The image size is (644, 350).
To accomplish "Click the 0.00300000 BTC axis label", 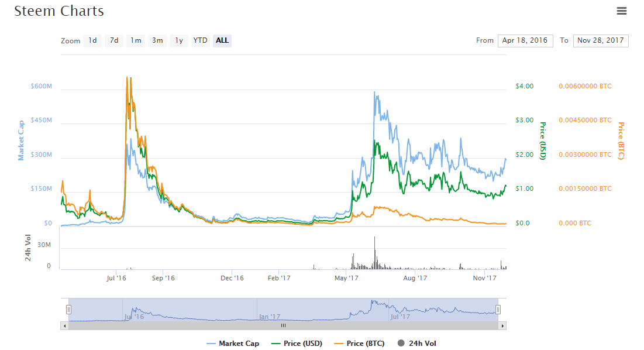I will (x=585, y=155).
